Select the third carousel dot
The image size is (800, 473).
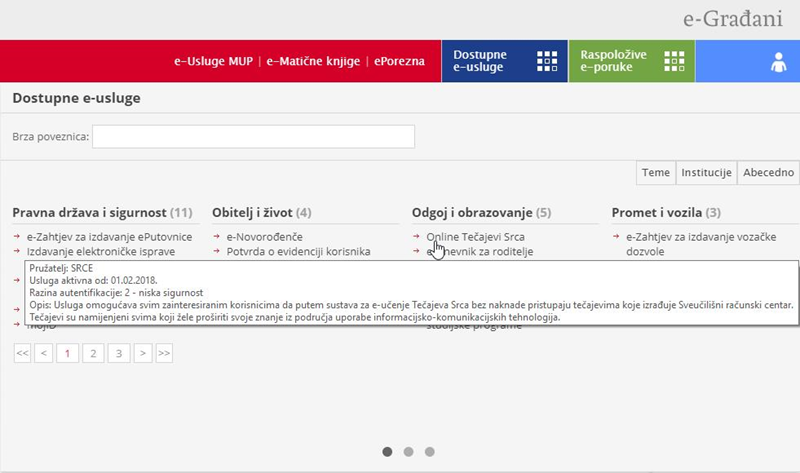point(430,452)
